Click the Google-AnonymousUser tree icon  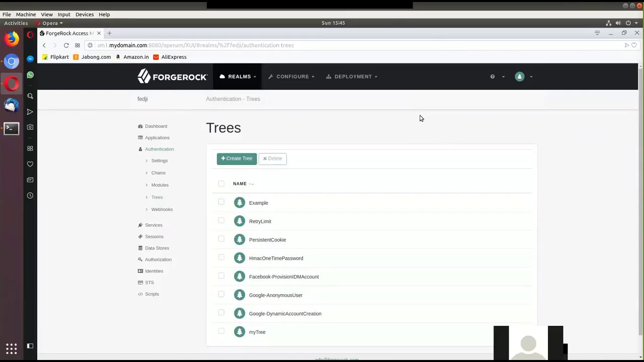click(239, 295)
